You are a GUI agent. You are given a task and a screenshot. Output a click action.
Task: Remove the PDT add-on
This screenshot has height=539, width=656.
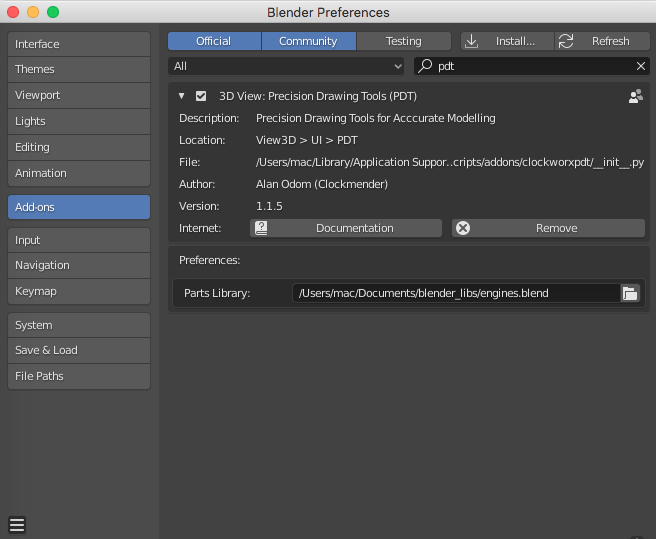point(548,228)
